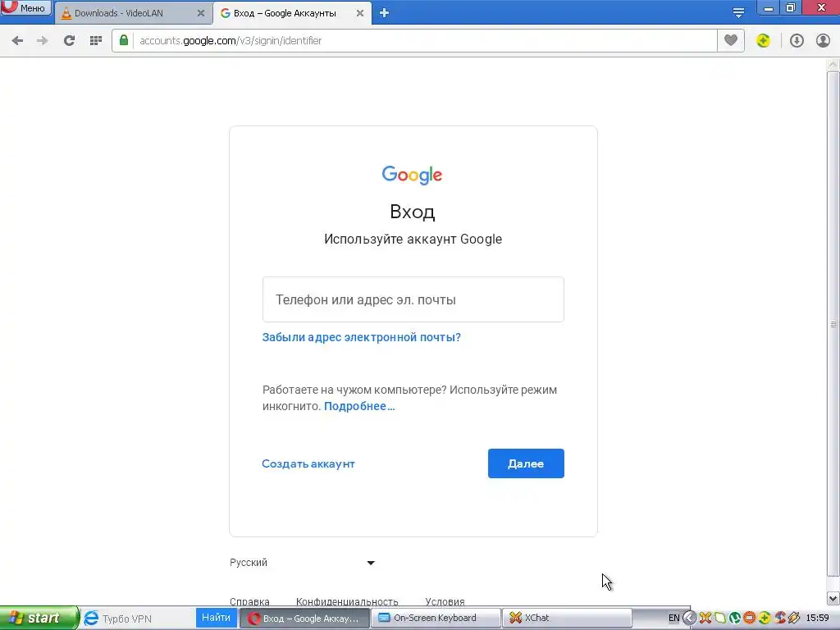Click the yellow-green extension icon in toolbar
This screenshot has width=840, height=630.
[764, 40]
